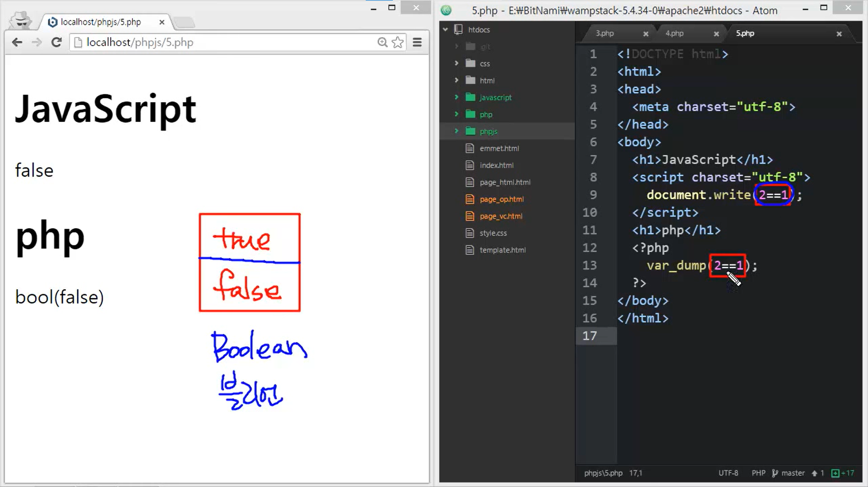Go back in Chrome browser

tap(17, 42)
